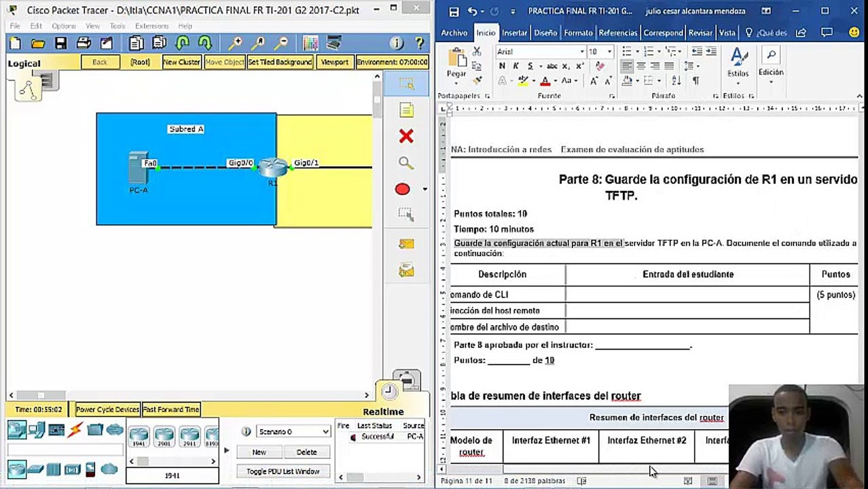Justify paragraph text in Word
The image size is (868, 489).
(669, 66)
